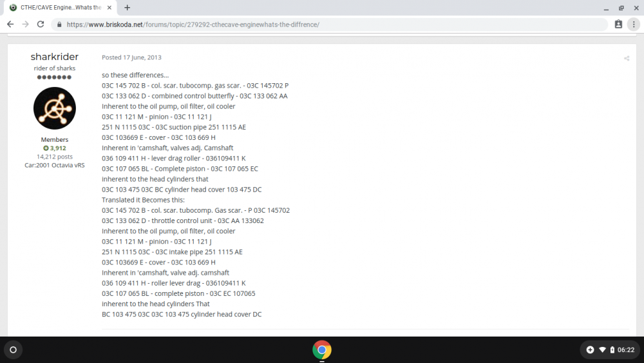Click the address bar URL field
This screenshot has width=644, height=363.
tap(328, 25)
